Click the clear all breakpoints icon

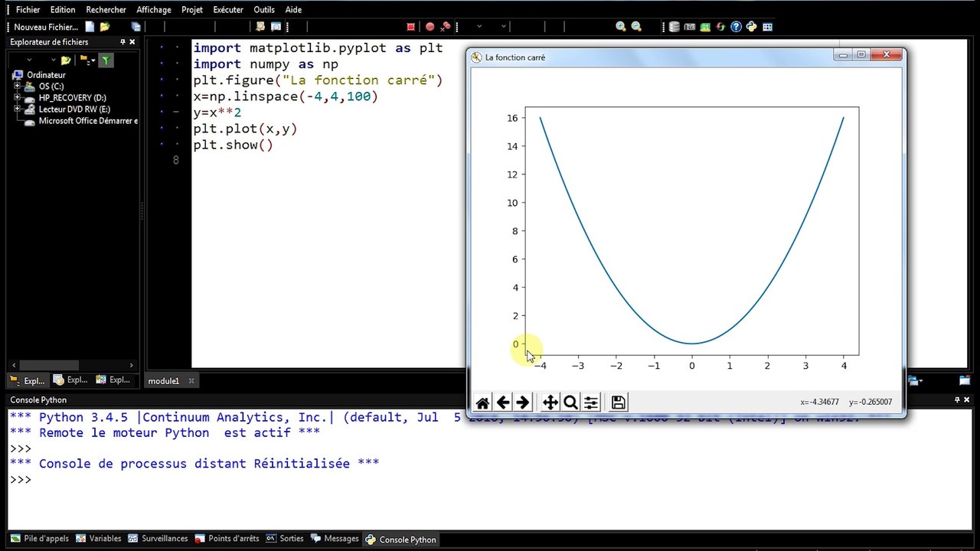[x=446, y=27]
